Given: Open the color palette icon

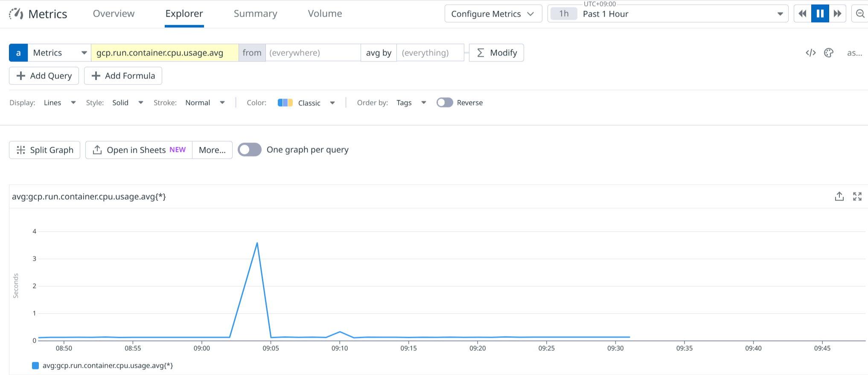Looking at the screenshot, I should click(x=829, y=53).
